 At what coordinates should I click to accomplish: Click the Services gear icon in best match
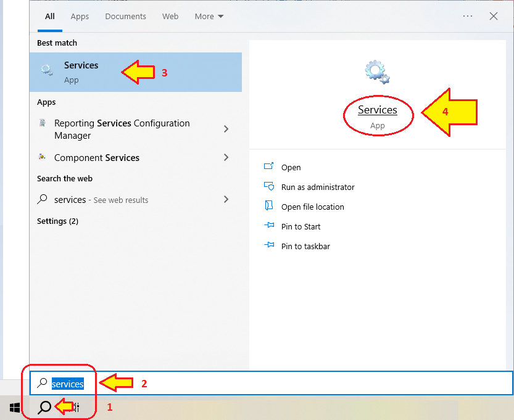click(46, 70)
